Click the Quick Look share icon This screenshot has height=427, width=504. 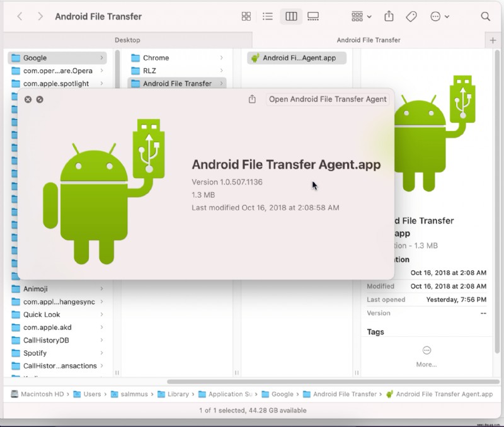(x=253, y=100)
